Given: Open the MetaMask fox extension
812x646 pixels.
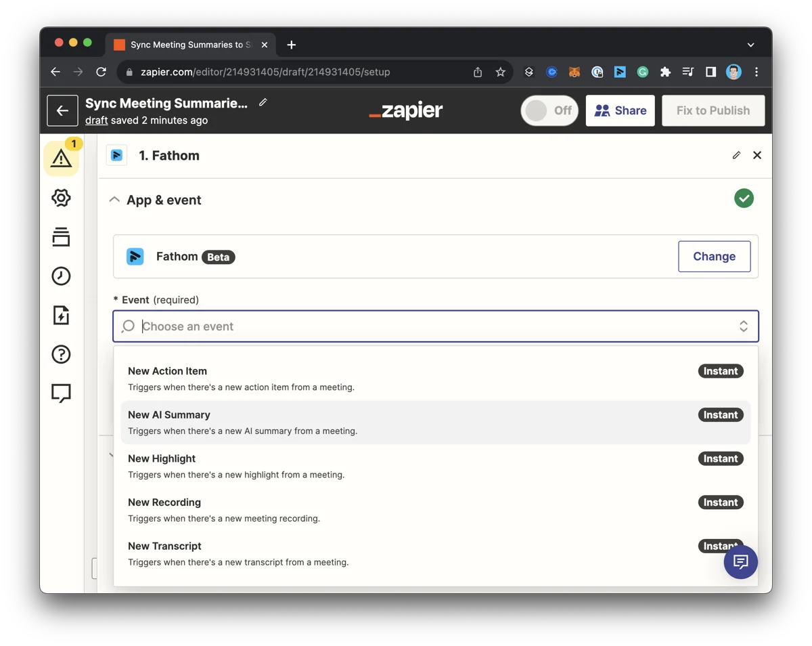Looking at the screenshot, I should (574, 72).
